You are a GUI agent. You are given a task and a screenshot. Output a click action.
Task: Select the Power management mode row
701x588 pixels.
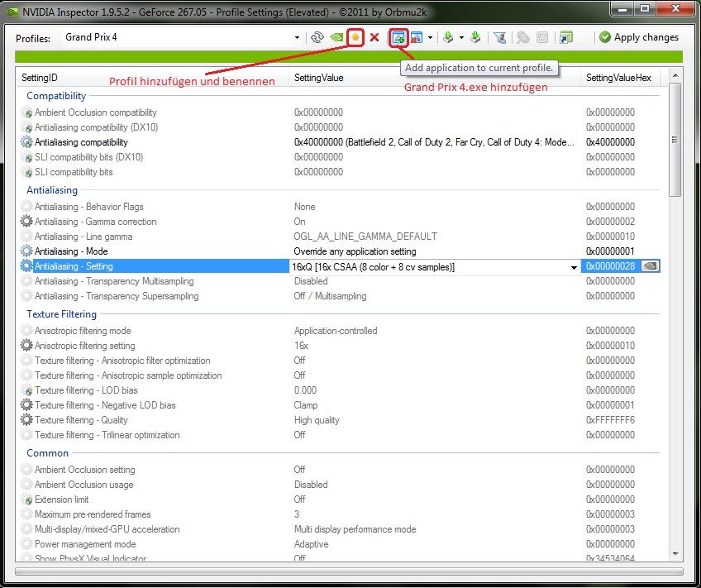pos(340,544)
